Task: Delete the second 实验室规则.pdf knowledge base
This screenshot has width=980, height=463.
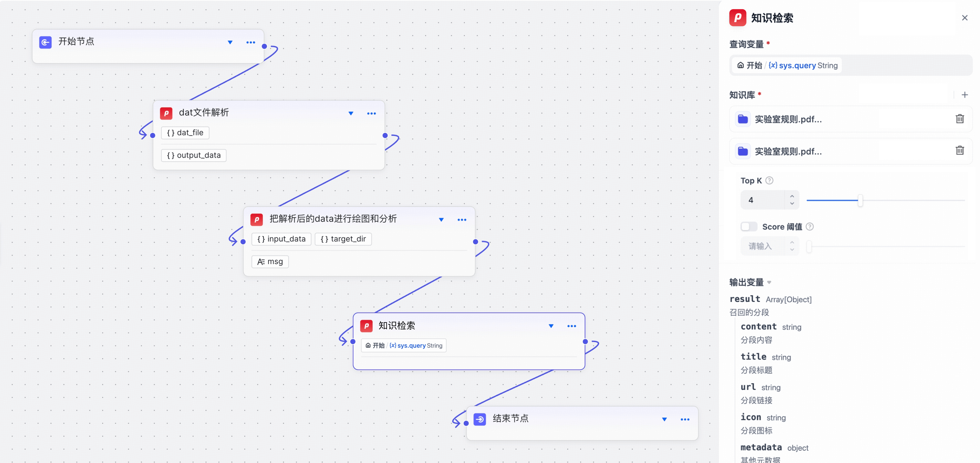Action: tap(959, 151)
